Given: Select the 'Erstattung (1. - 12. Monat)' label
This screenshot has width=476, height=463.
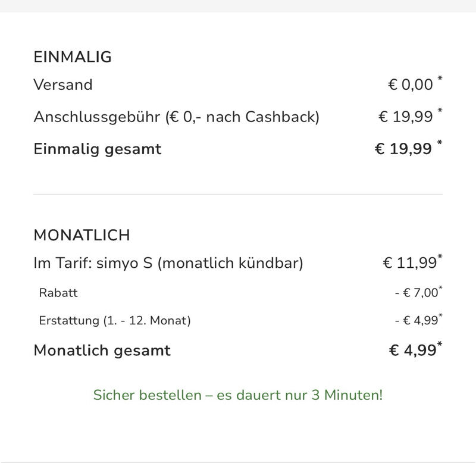Looking at the screenshot, I should [x=115, y=321].
